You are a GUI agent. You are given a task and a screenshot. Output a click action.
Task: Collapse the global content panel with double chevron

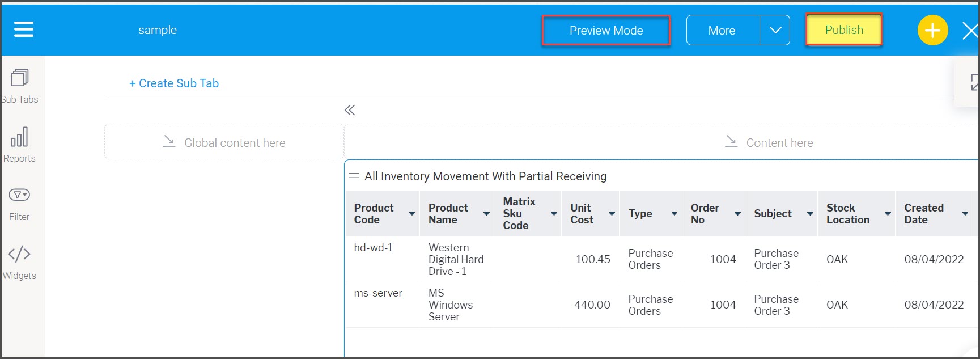[350, 110]
